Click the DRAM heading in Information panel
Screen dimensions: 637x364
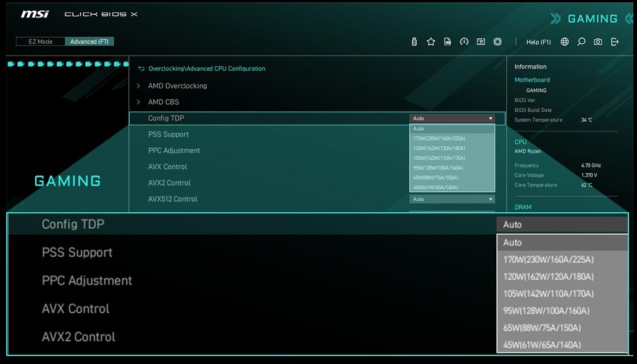coord(523,207)
